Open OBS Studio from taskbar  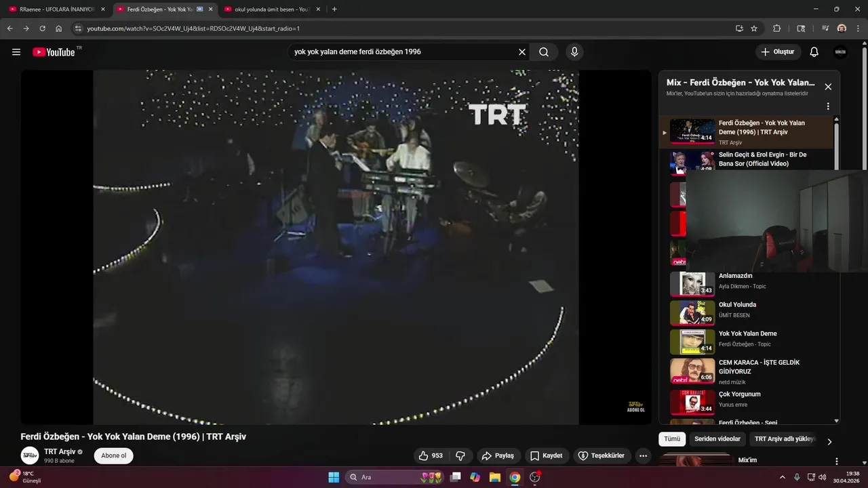click(535, 477)
